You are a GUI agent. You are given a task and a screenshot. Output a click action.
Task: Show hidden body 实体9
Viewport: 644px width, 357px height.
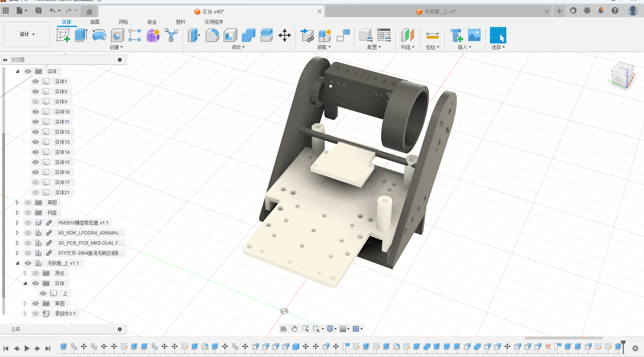click(x=36, y=102)
